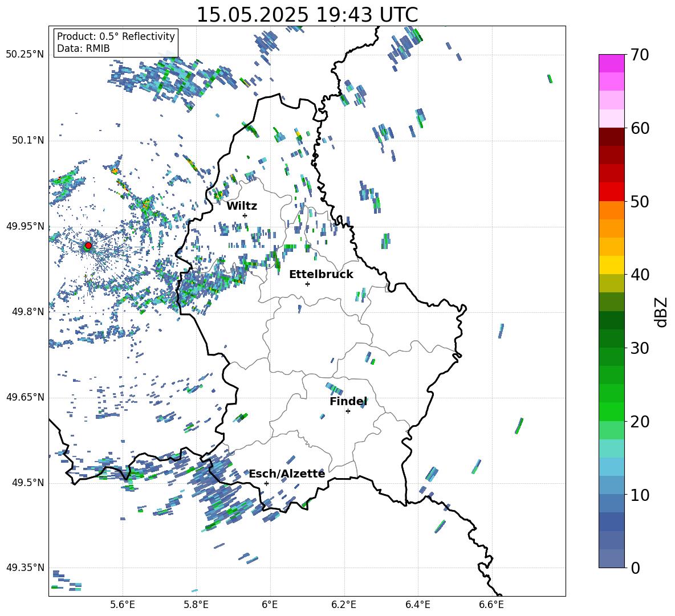This screenshot has height=616, width=675.
Task: Click the Wiltz city label
Action: pos(242,206)
